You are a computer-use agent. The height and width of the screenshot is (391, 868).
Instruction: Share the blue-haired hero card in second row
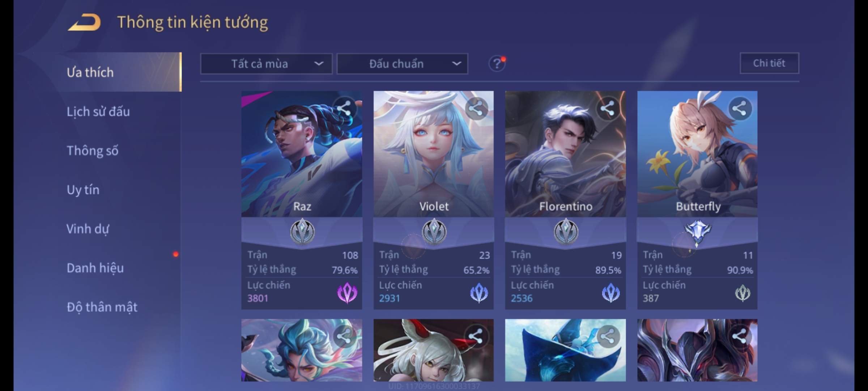tap(344, 336)
